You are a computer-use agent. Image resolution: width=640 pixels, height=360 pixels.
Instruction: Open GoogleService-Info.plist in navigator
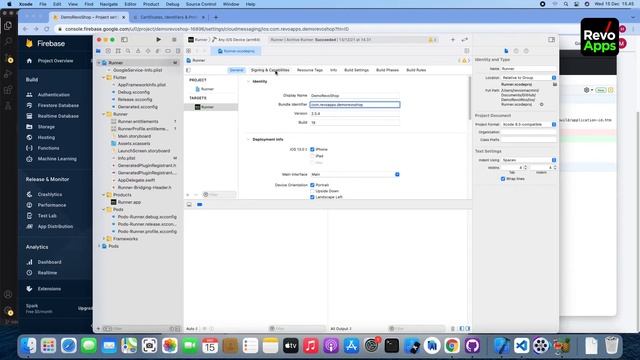(x=138, y=70)
